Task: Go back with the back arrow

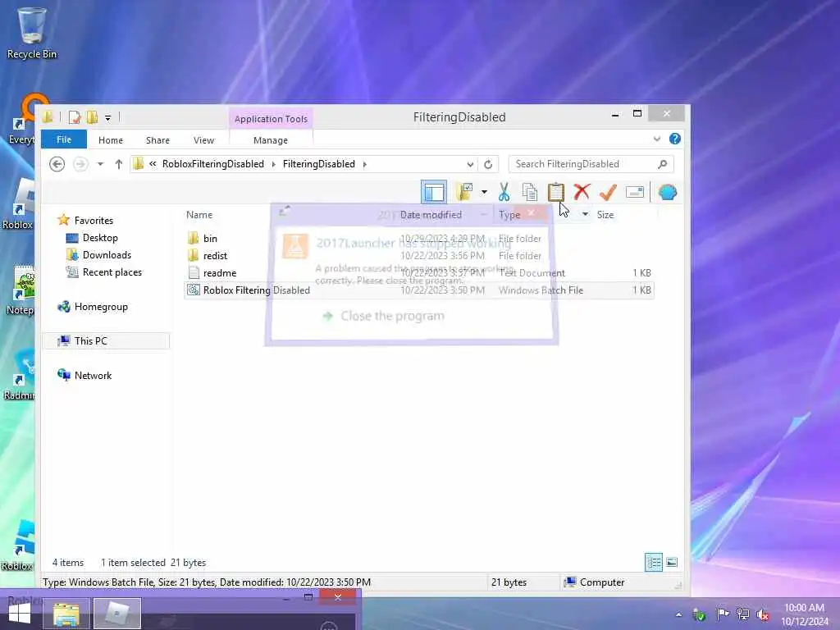Action: pyautogui.click(x=57, y=164)
